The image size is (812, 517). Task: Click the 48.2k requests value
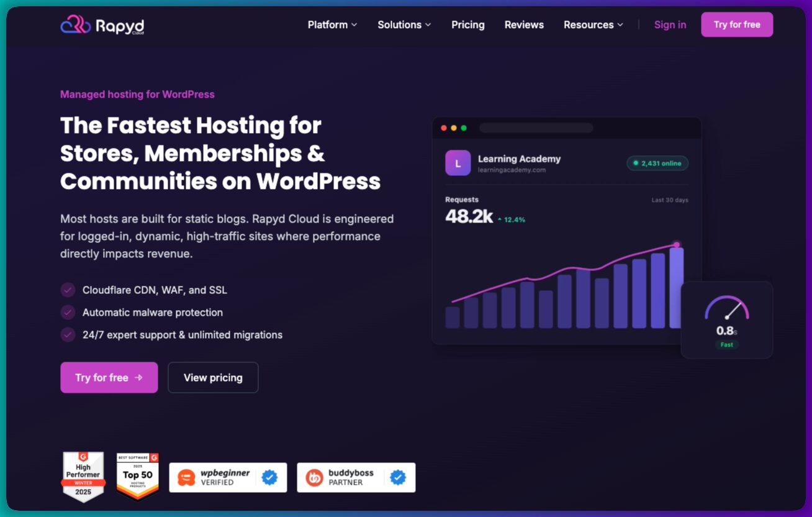point(469,216)
